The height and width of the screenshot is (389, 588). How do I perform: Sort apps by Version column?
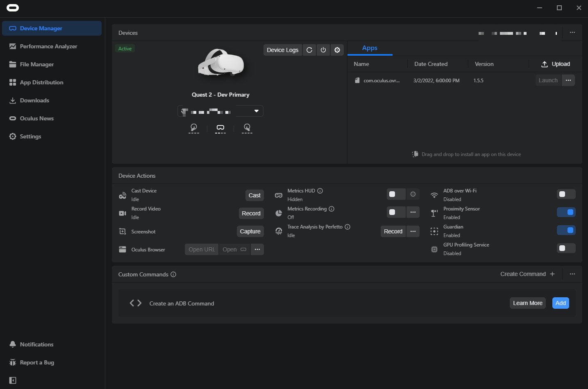[484, 64]
